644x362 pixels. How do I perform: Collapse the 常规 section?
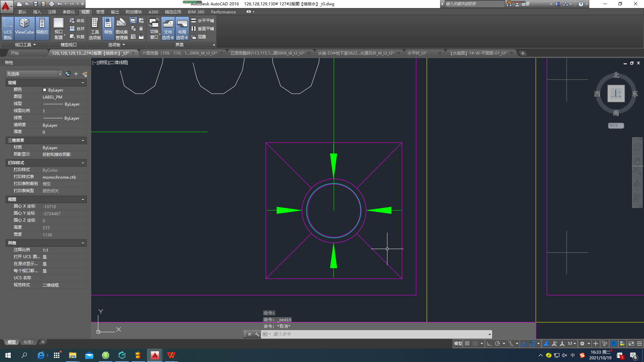coord(83,83)
